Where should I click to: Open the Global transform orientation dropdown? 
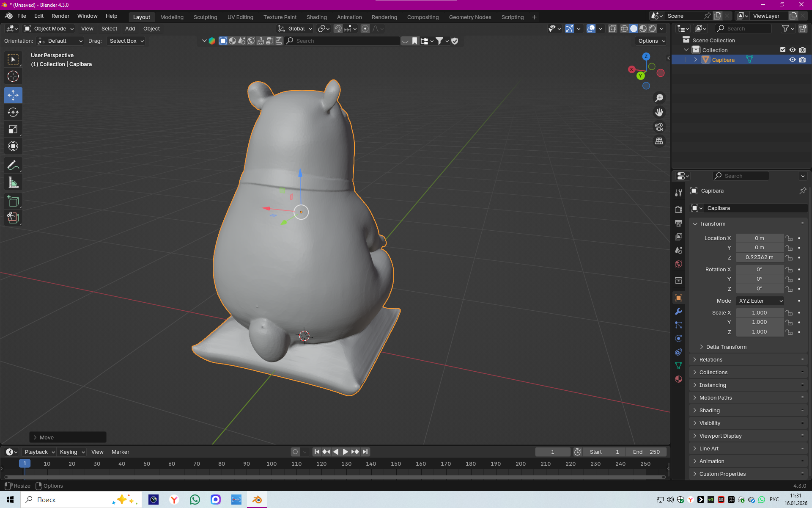295,28
